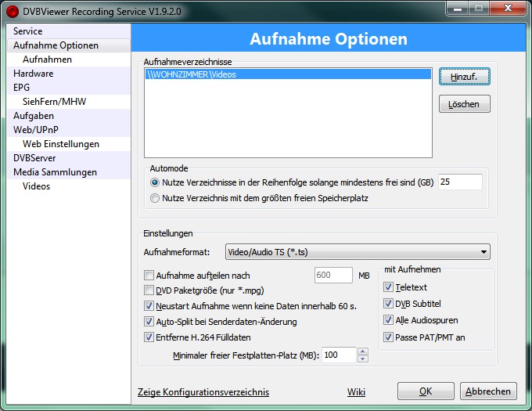Click the Hinzuf. button

click(x=464, y=77)
